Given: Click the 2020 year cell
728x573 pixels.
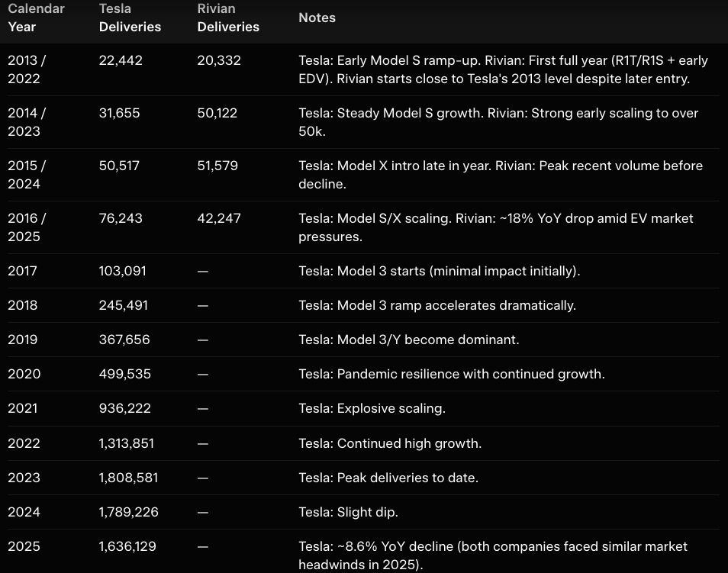Looking at the screenshot, I should click(24, 374).
